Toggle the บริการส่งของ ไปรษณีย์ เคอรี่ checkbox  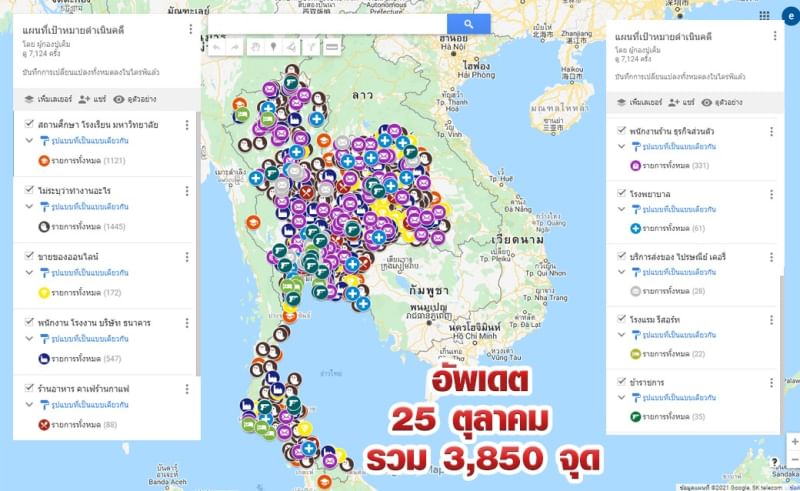[621, 256]
